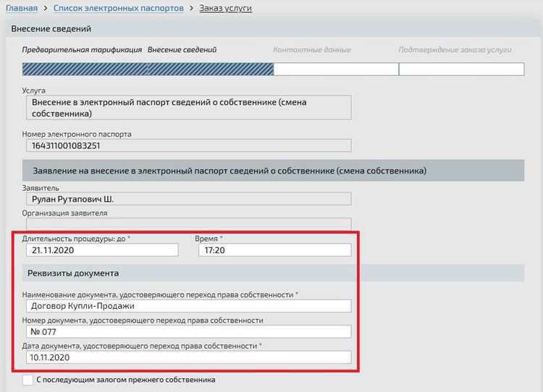Image resolution: width=543 pixels, height=392 pixels.
Task: Select the Контактные данные step
Action: point(312,50)
